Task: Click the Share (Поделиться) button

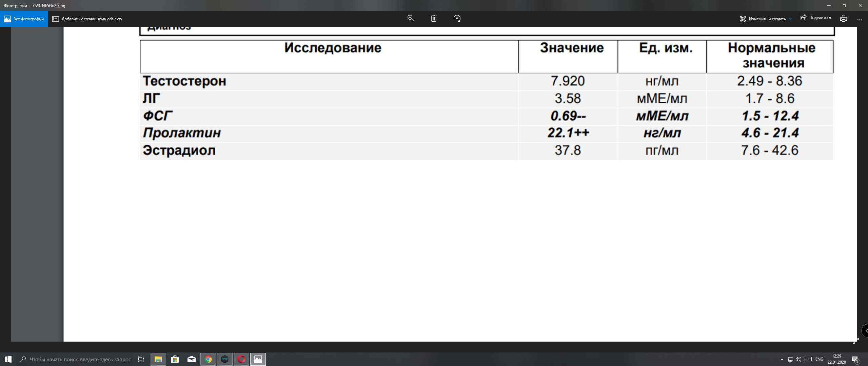Action: point(815,18)
